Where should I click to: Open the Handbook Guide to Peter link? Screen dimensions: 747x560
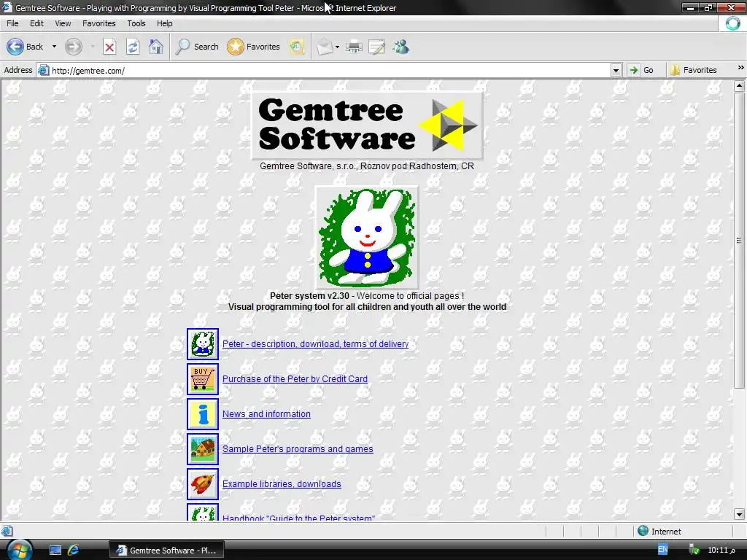click(298, 518)
